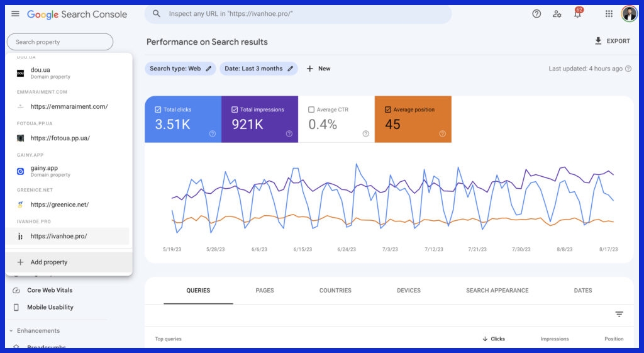Click the table filter rows icon
Screen dimensions: 644x353
tap(619, 314)
